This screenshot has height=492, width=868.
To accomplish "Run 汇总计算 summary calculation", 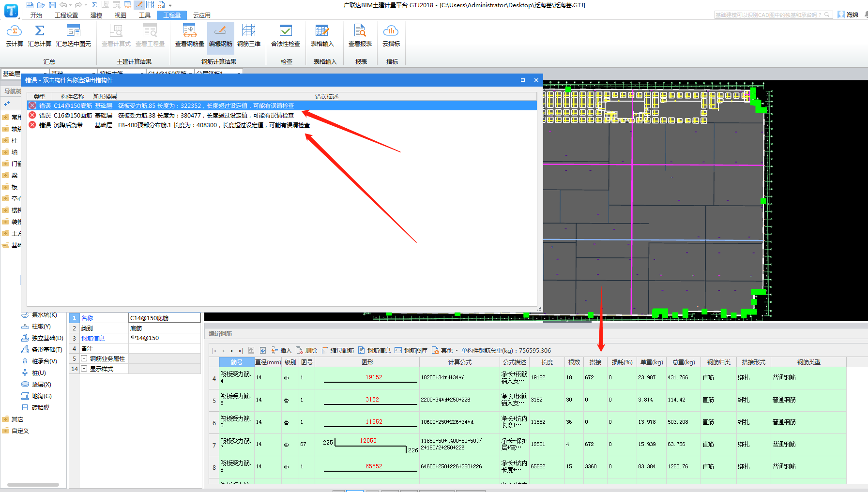I will point(40,36).
